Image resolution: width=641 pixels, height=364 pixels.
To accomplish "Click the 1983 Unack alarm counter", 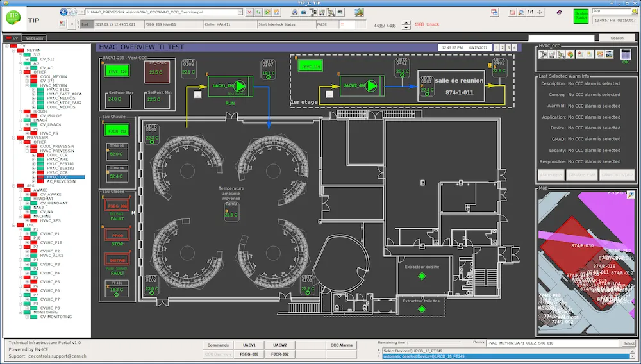I will pos(426,24).
